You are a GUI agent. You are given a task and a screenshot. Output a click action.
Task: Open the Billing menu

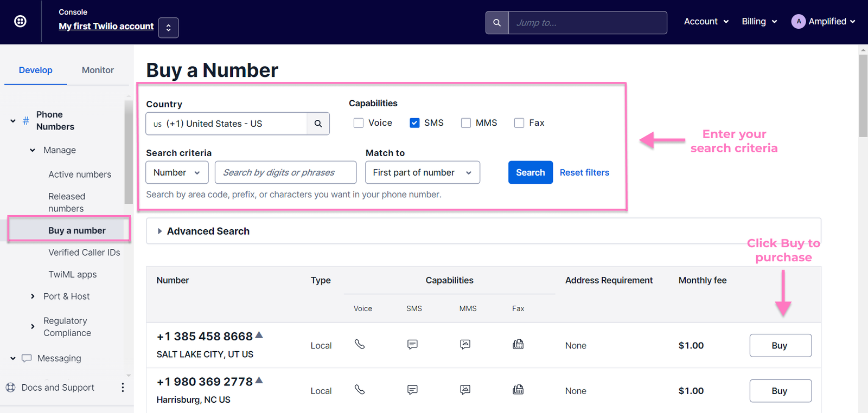759,22
